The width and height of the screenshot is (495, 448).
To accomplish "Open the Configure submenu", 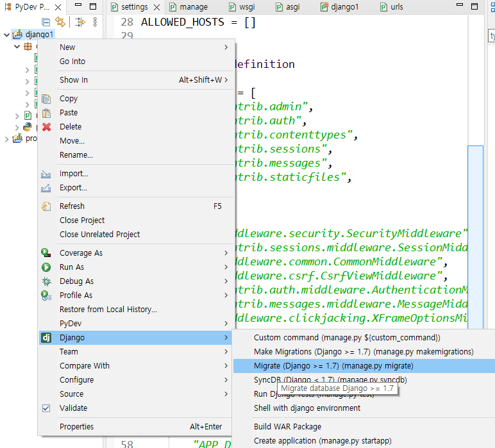I will (x=137, y=380).
